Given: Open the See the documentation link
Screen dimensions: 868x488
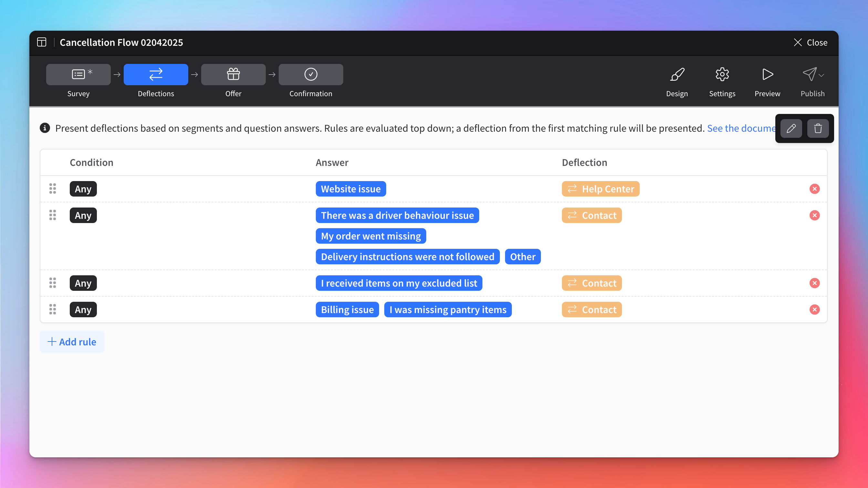Looking at the screenshot, I should click(741, 128).
